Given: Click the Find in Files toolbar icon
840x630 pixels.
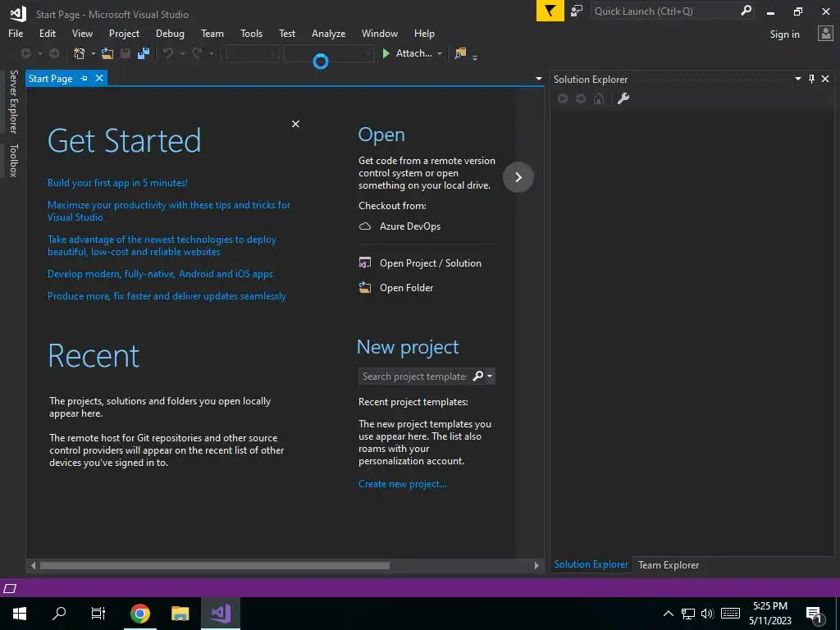Looking at the screenshot, I should (460, 53).
